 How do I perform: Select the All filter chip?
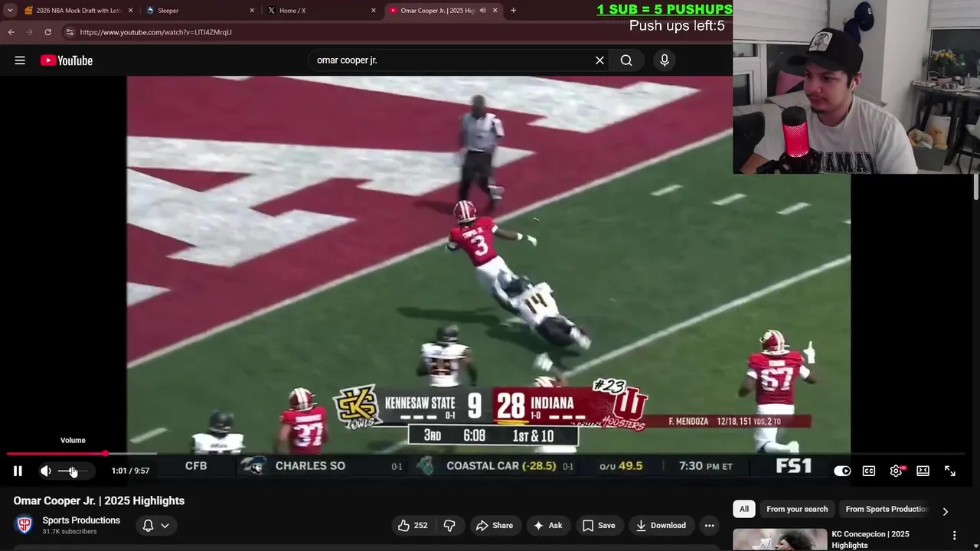pyautogui.click(x=743, y=509)
